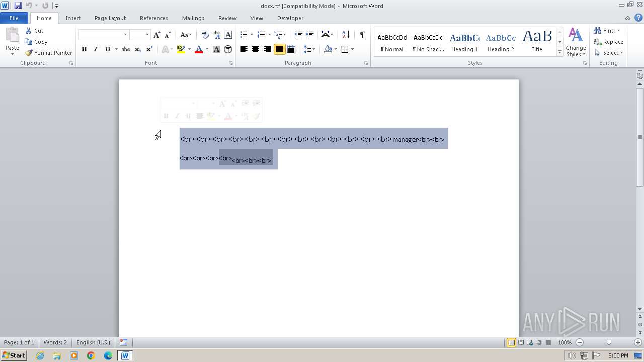
Task: Click Change Styles button
Action: point(576,42)
